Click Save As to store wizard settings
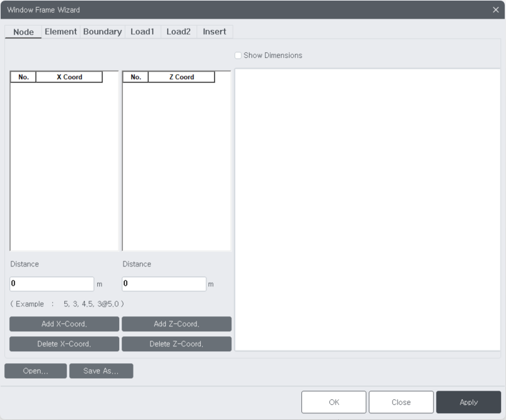 coord(101,371)
